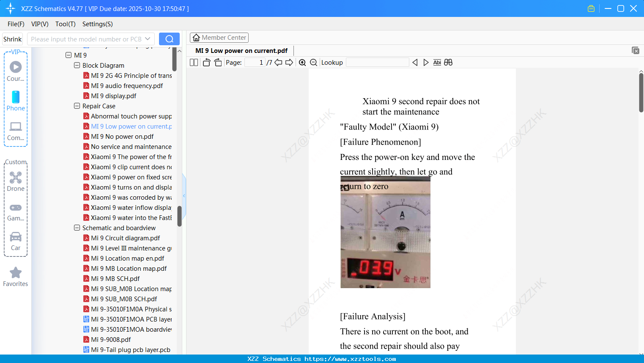
Task: Open the model number dropdown arrow
Action: tap(148, 39)
